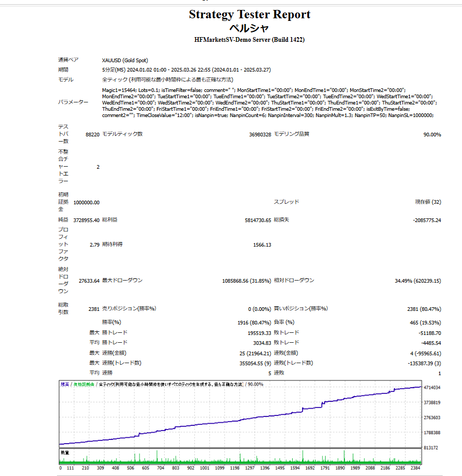Click the average win value 3034.83
462x476 pixels.
point(262,343)
